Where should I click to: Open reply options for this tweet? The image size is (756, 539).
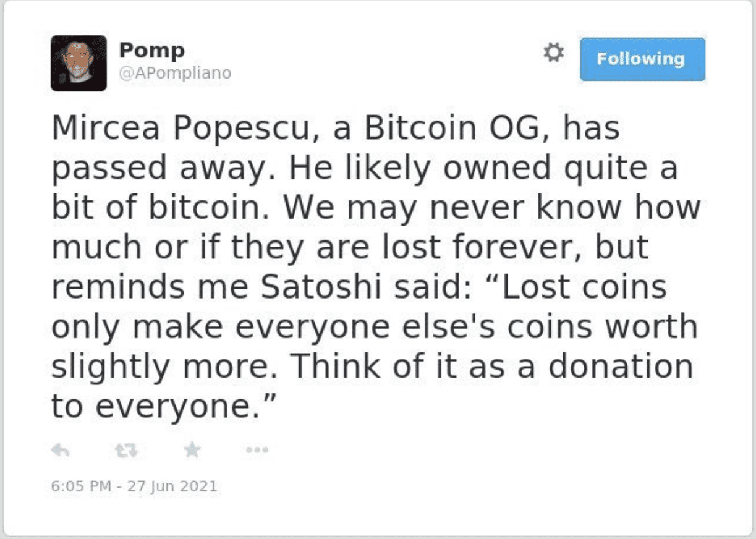pos(59,450)
